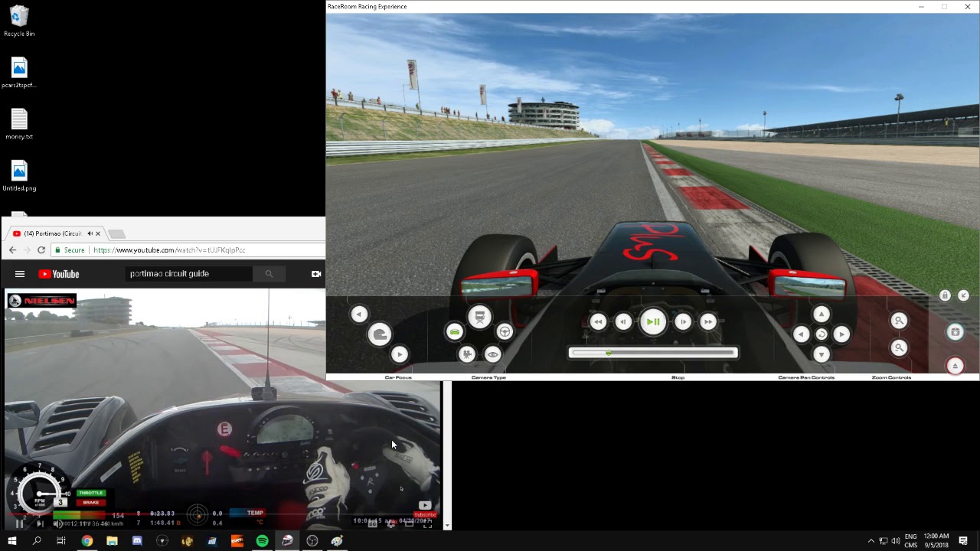
Task: Collapse the replay controls with arrow icon
Action: coord(964,295)
